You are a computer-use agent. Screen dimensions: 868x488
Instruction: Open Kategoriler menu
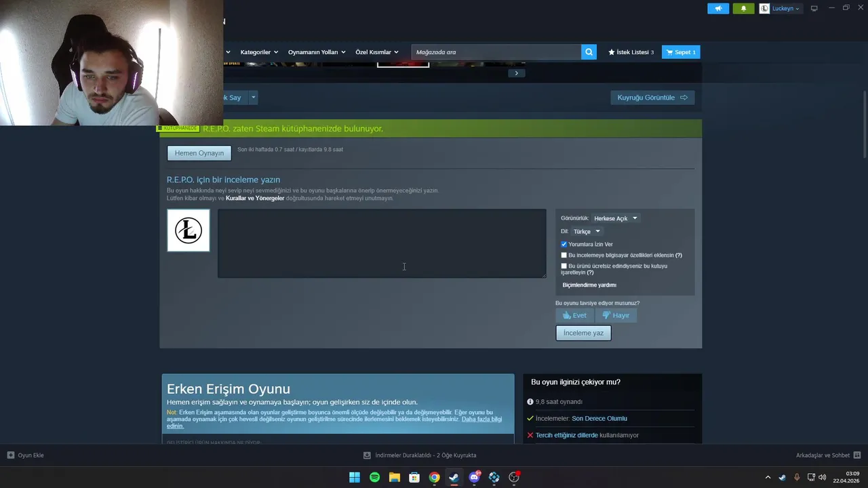(259, 52)
